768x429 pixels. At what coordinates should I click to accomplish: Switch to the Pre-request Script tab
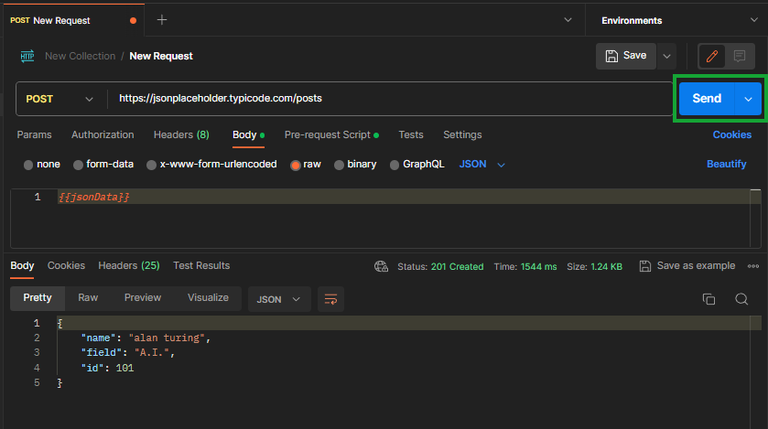pos(327,135)
